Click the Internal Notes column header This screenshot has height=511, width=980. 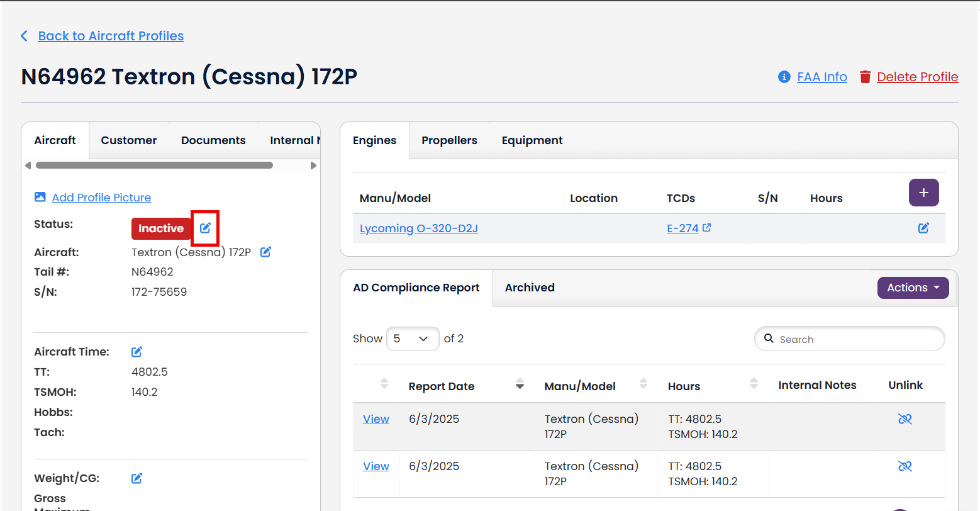pyautogui.click(x=817, y=385)
